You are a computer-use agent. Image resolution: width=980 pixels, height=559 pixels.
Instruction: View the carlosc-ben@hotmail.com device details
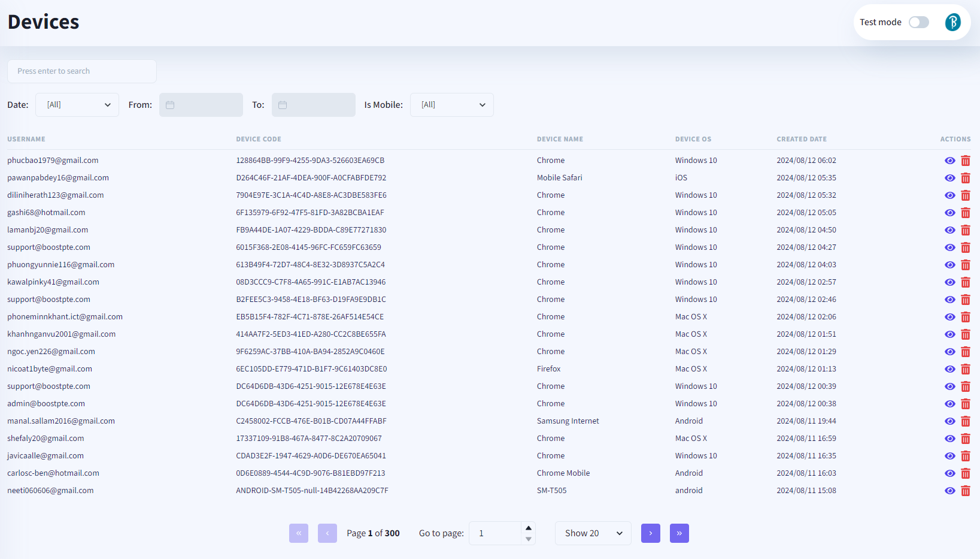coord(949,473)
